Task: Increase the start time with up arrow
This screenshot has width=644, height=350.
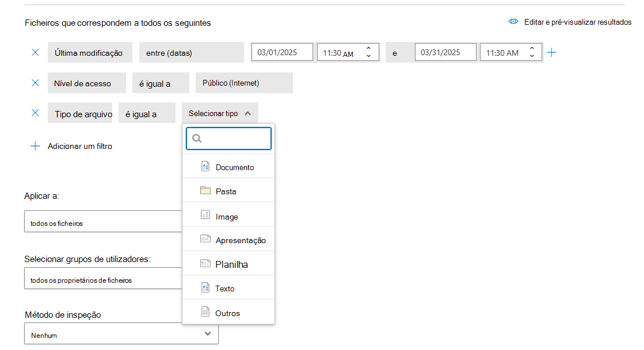Action: click(x=368, y=48)
